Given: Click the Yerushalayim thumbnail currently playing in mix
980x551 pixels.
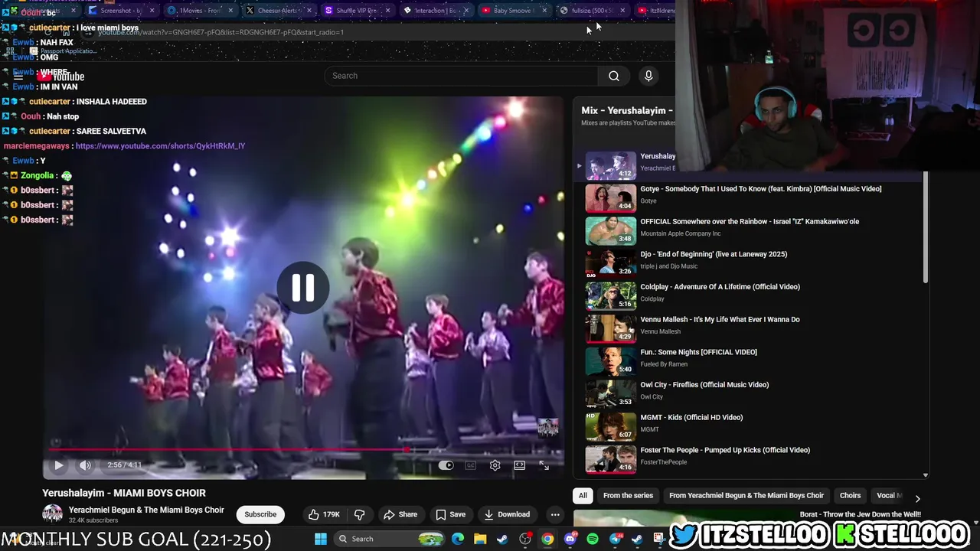Looking at the screenshot, I should [610, 165].
